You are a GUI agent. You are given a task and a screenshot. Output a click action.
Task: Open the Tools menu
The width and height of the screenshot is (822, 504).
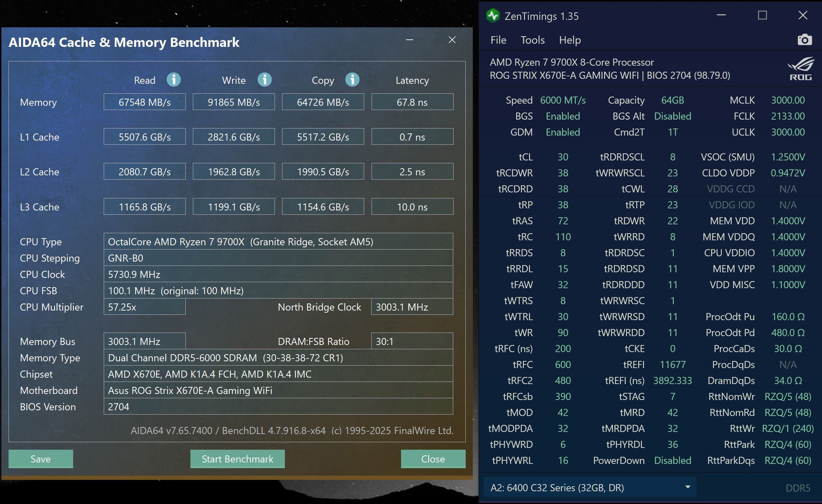[532, 40]
